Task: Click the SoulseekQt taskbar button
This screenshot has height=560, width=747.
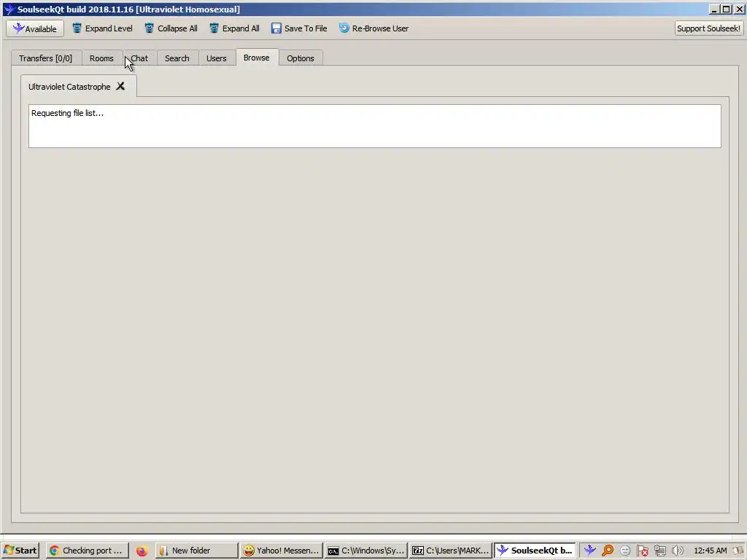Action: point(535,551)
